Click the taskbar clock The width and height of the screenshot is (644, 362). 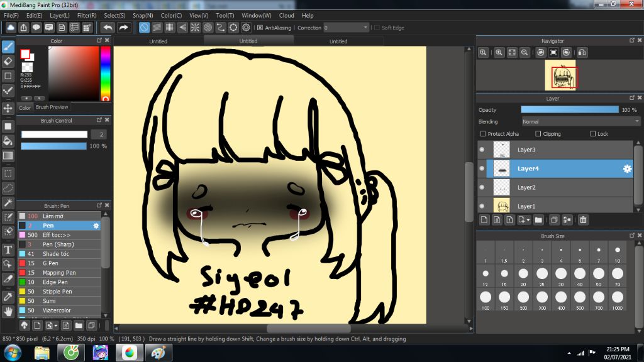(618, 353)
